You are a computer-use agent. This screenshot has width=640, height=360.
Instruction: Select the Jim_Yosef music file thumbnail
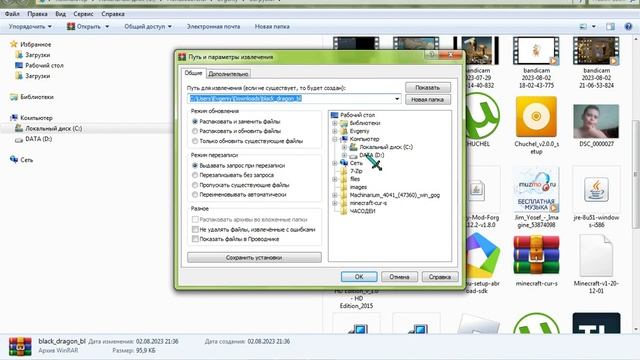(536, 189)
